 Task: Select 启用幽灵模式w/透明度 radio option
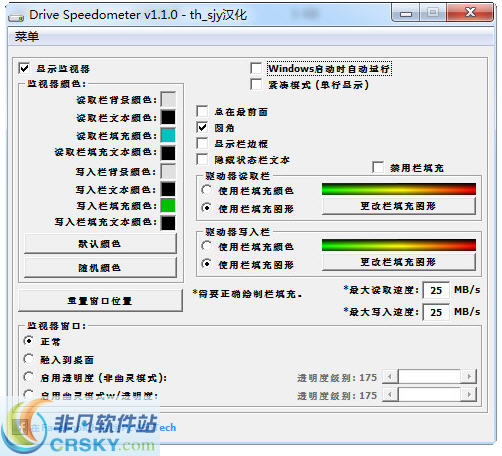point(29,395)
